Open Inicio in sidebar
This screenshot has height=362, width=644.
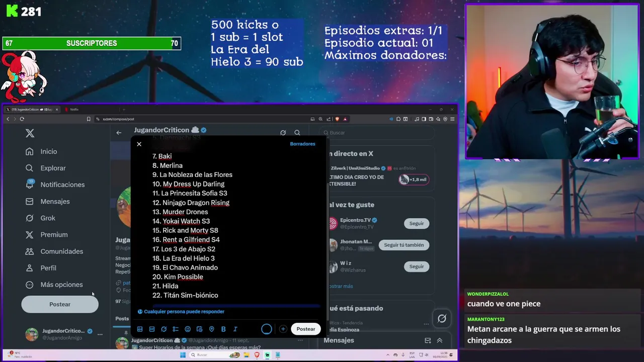[42, 151]
